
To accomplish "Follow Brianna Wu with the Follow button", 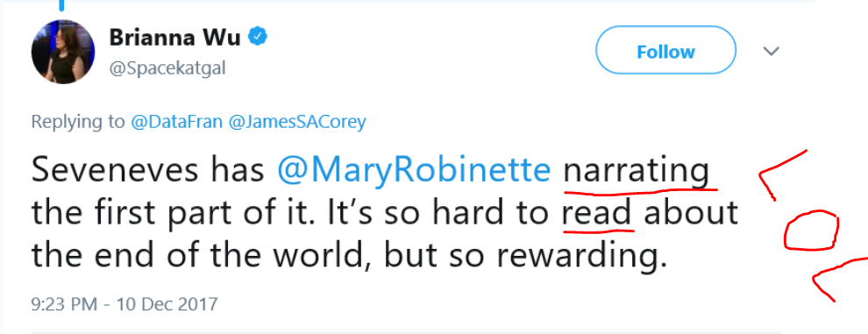I will [665, 51].
